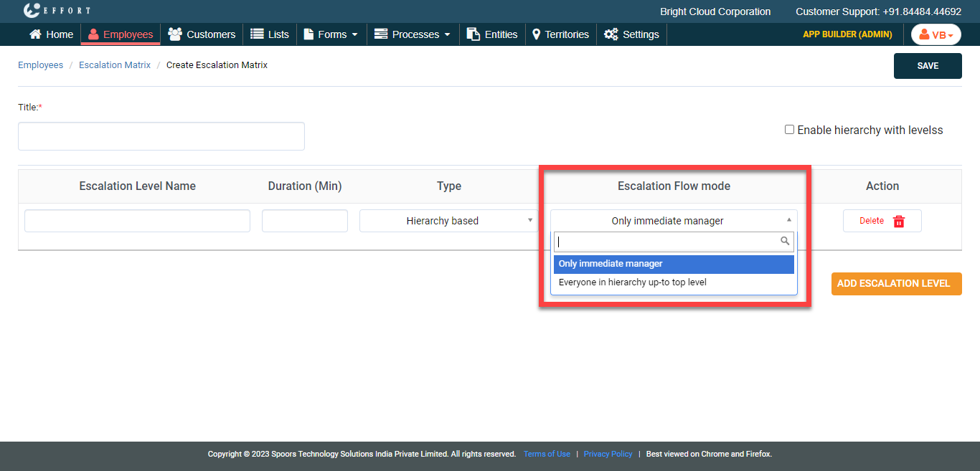
Task: Click the Territories map pin icon
Action: tap(536, 34)
